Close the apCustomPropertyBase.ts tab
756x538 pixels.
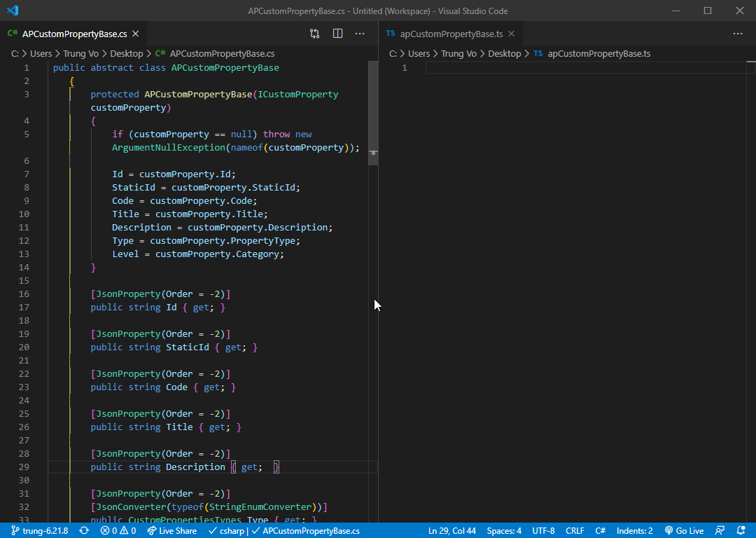[x=512, y=34]
